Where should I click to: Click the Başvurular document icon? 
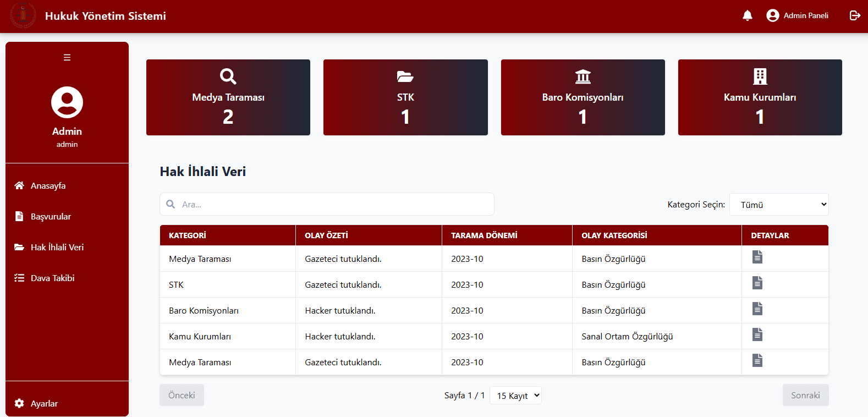pos(19,216)
